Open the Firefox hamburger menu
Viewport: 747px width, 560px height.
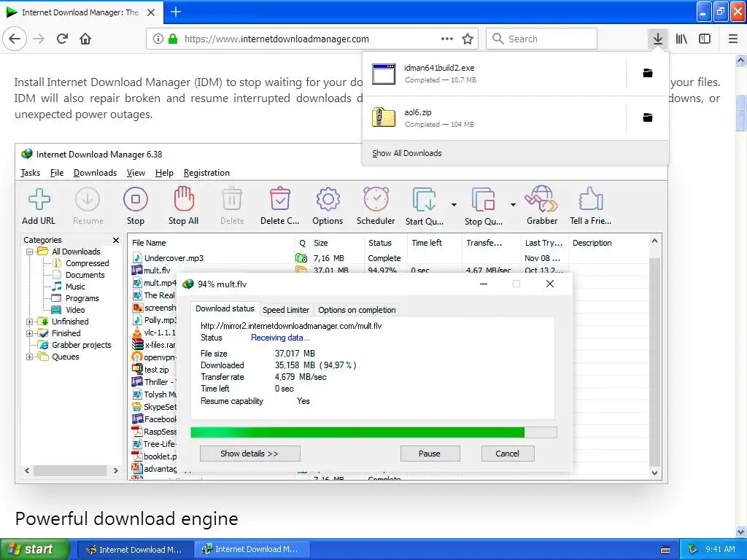click(x=733, y=39)
